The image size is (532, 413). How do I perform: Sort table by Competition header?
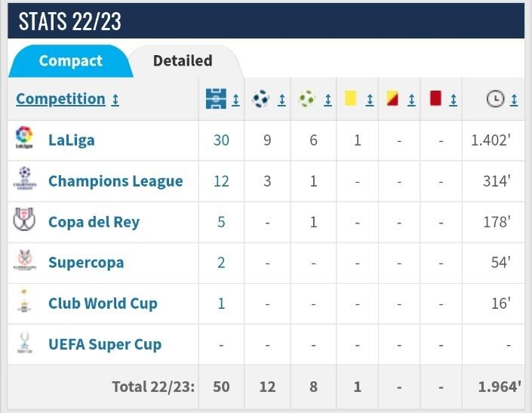(x=60, y=99)
